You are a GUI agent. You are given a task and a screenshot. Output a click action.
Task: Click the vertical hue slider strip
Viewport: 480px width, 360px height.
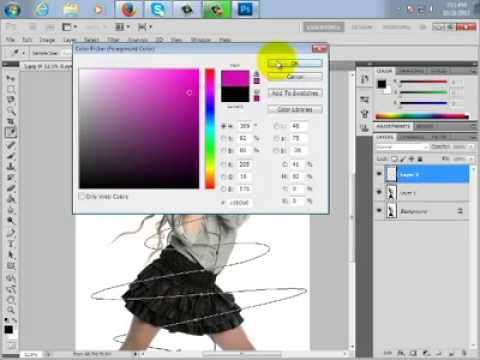tap(210, 128)
